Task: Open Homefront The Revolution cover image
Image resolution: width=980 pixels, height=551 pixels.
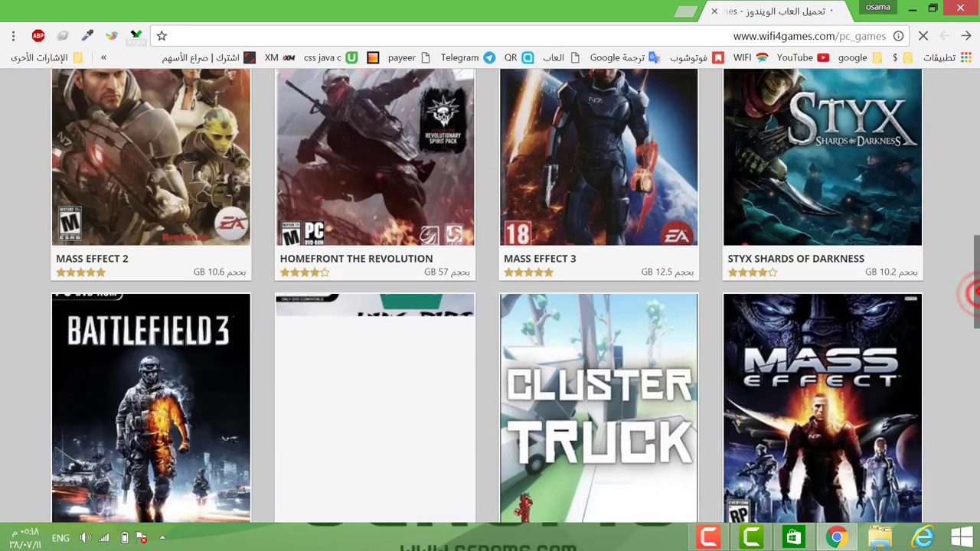Action: [x=375, y=157]
